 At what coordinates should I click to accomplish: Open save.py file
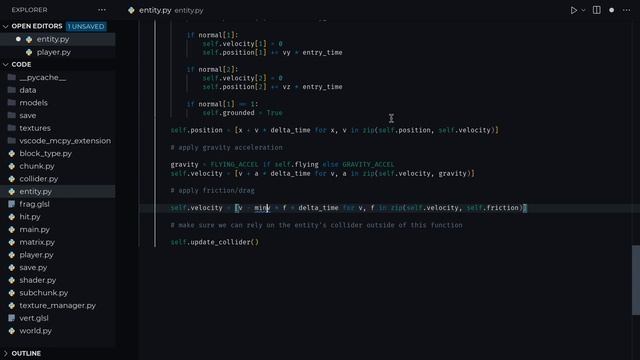tap(33, 267)
